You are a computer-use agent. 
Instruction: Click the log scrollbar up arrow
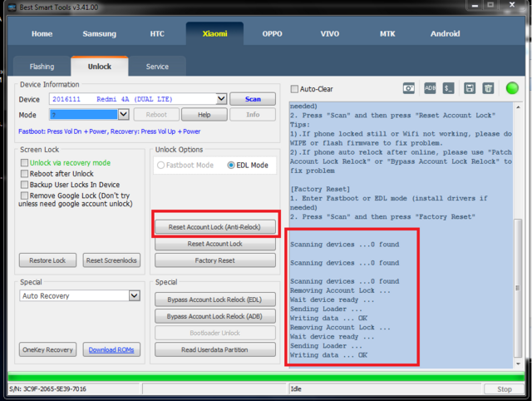click(518, 107)
